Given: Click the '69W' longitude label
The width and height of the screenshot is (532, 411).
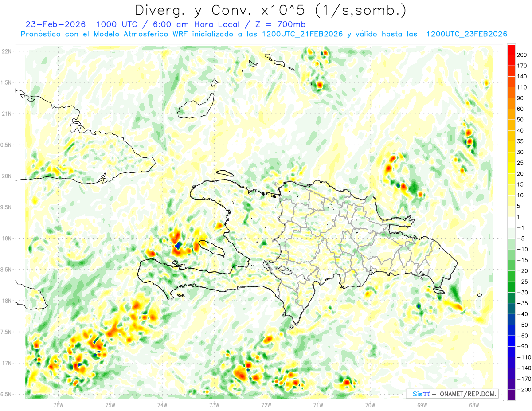Looking at the screenshot, I should [422, 404].
